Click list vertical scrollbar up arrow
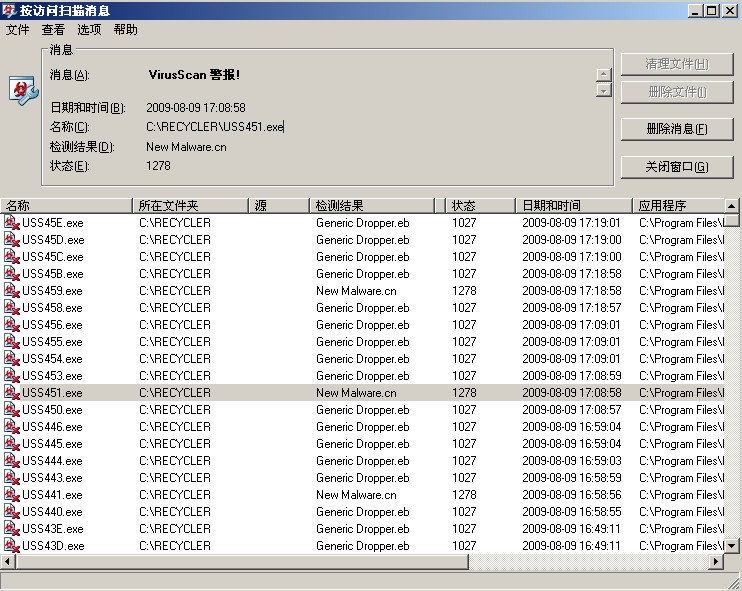Viewport: 742px width, 591px height. click(732, 206)
